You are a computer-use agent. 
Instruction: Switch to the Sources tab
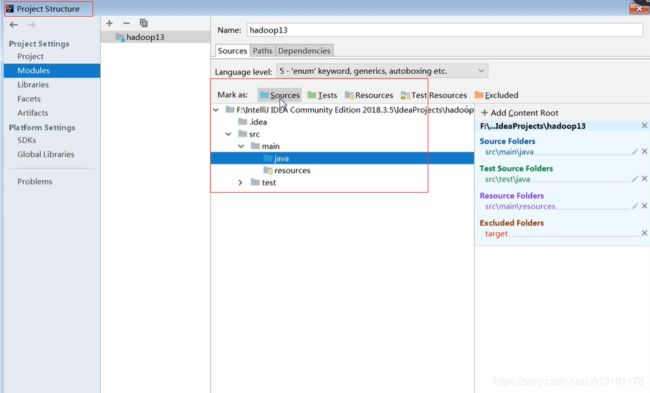pos(232,51)
